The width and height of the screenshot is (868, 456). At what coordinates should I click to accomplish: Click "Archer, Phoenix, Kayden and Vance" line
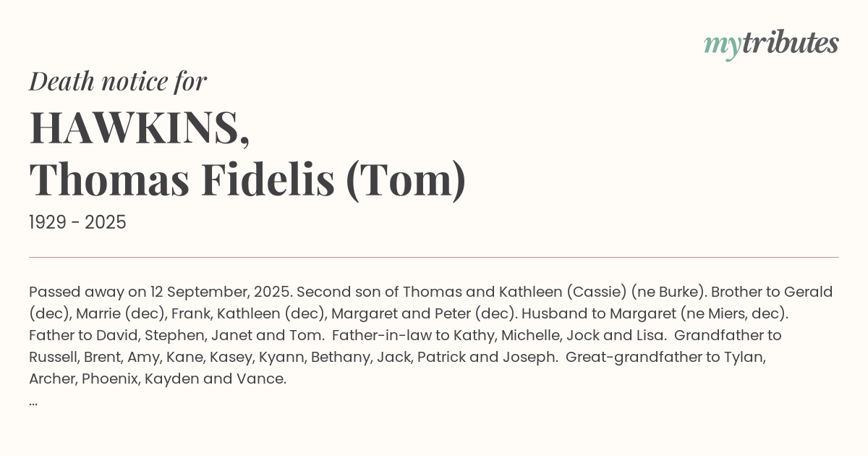pos(158,379)
